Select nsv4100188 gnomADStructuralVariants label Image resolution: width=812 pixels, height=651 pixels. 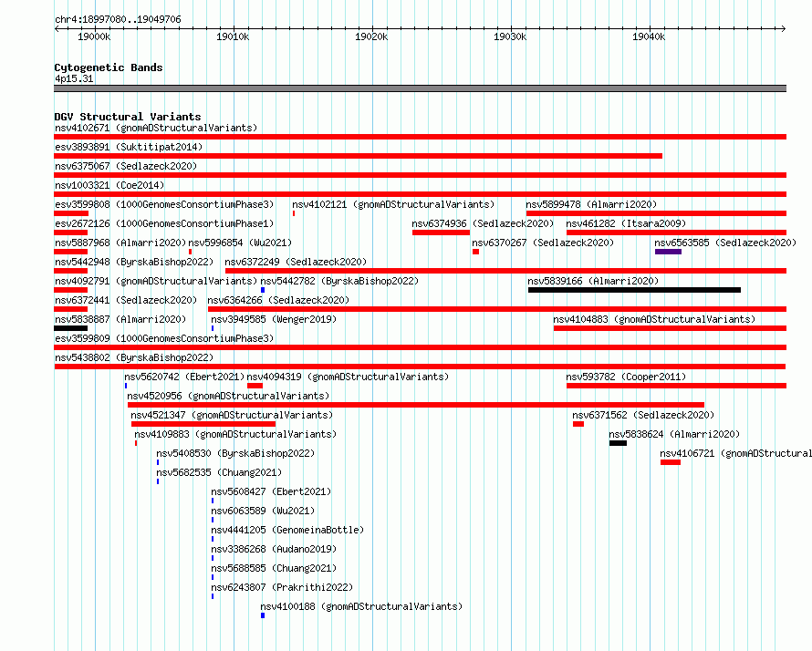click(x=361, y=606)
